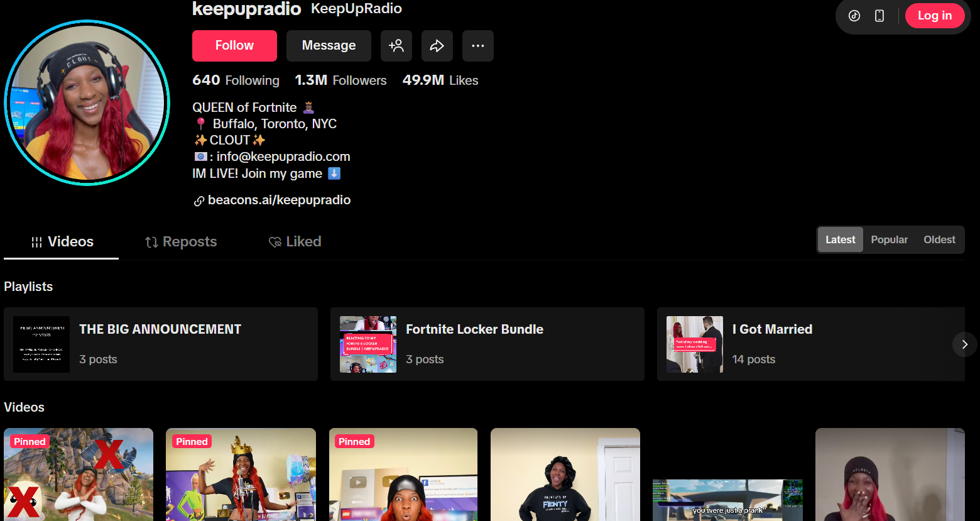Open the video of woman covering her mouth
The height and width of the screenshot is (521, 980).
890,474
